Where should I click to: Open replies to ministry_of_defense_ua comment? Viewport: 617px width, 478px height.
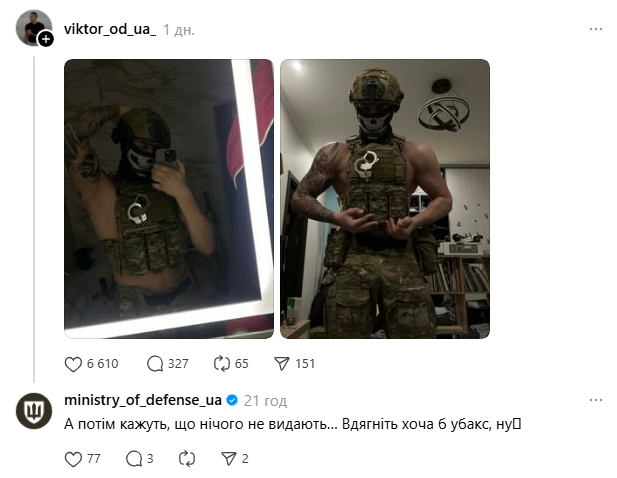pos(134,459)
